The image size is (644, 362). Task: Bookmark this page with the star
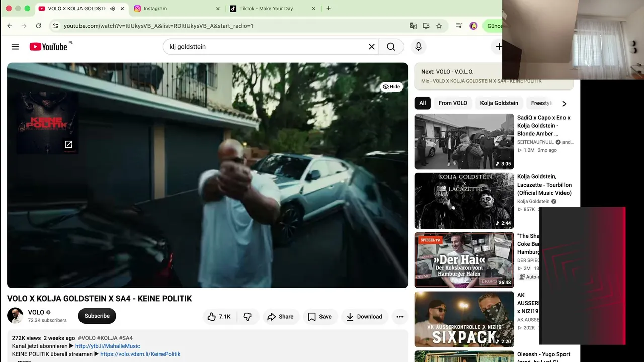pyautogui.click(x=439, y=26)
